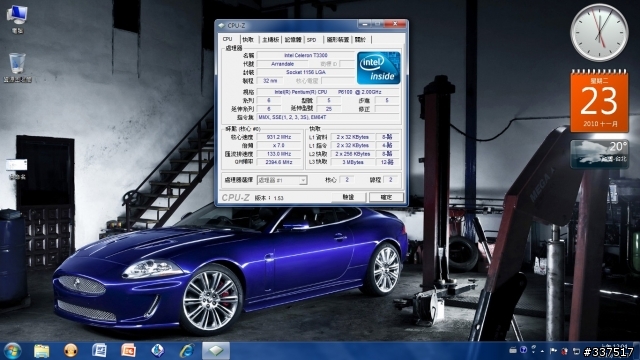
Task: Click the weather gadget showing 20°
Action: [x=599, y=154]
